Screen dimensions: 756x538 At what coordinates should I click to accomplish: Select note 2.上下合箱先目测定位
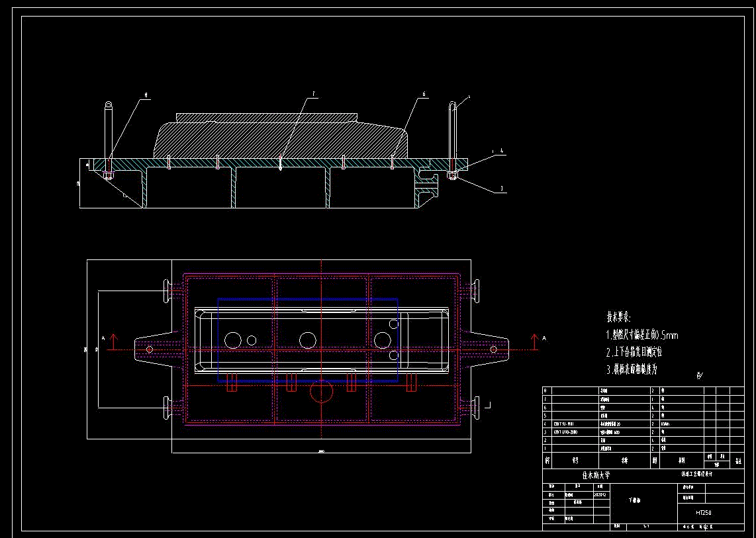coord(634,352)
